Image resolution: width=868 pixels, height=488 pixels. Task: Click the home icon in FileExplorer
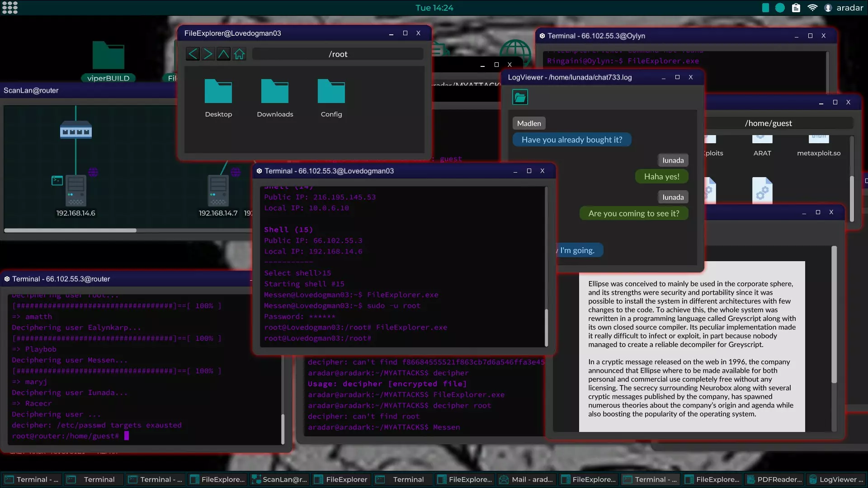tap(239, 54)
